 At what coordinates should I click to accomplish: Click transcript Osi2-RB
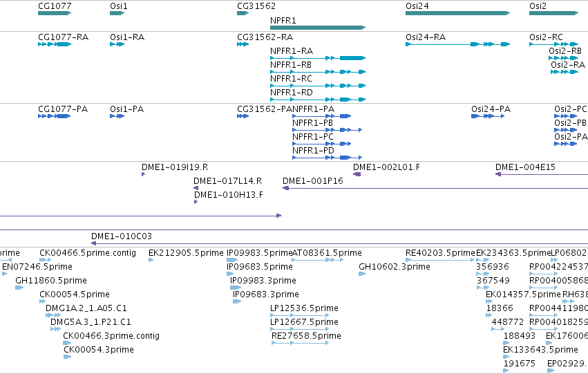point(563,58)
